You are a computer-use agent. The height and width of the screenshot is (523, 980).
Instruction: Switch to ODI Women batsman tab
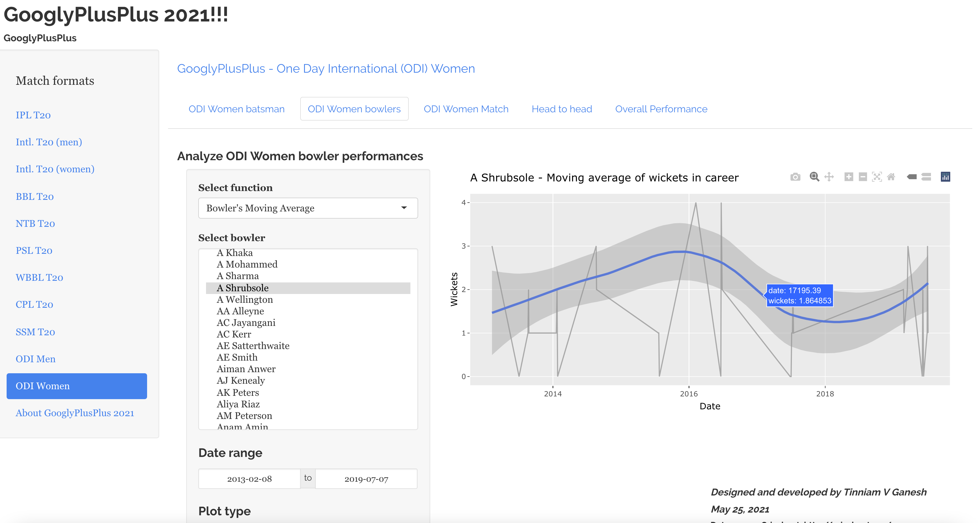pos(236,109)
